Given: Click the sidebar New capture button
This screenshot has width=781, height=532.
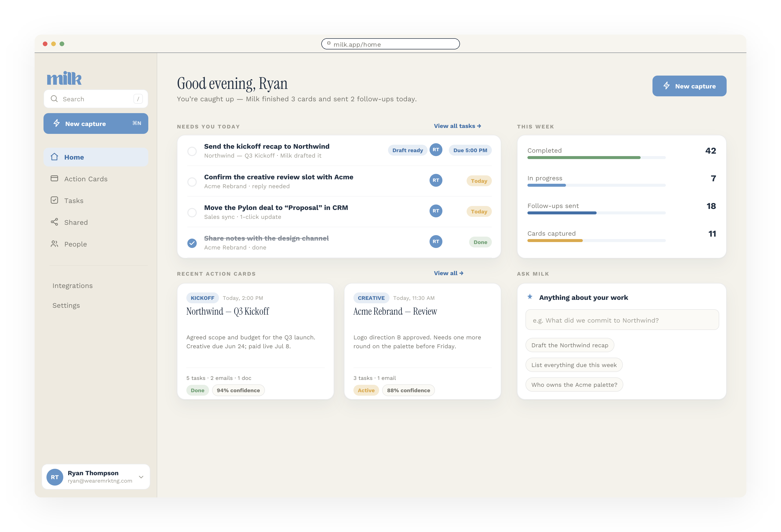Looking at the screenshot, I should point(96,123).
